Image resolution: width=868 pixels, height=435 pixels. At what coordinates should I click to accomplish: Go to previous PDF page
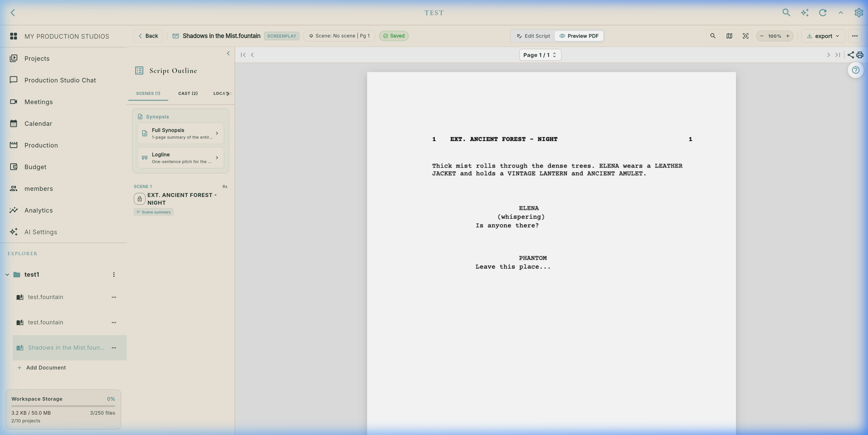coord(252,55)
